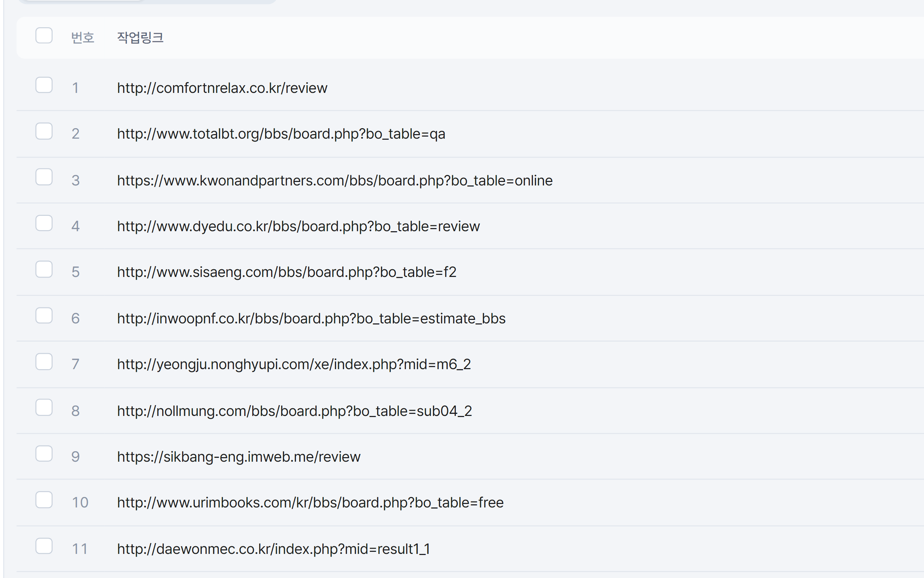The width and height of the screenshot is (924, 578).
Task: Click row number 10 cell
Action: pyautogui.click(x=80, y=503)
